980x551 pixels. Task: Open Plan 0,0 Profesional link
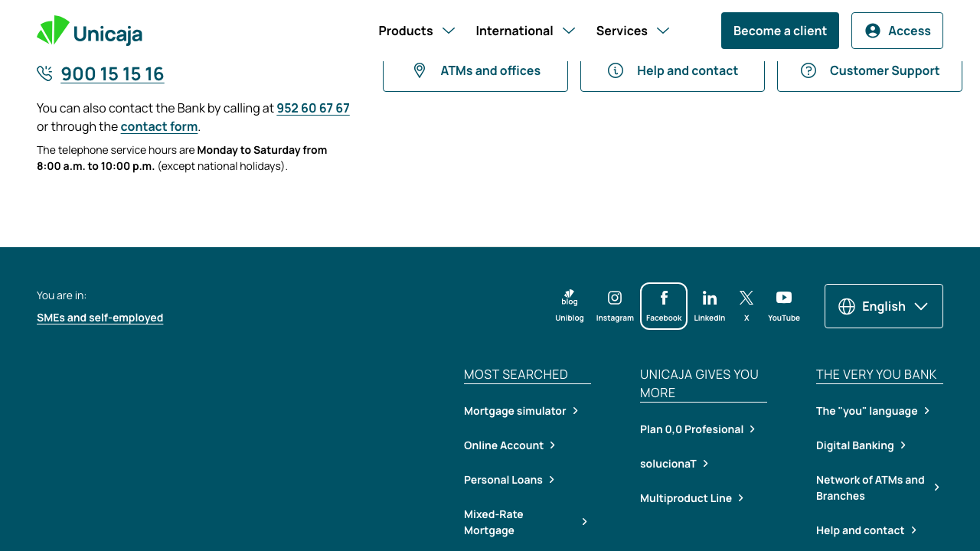[x=698, y=429]
